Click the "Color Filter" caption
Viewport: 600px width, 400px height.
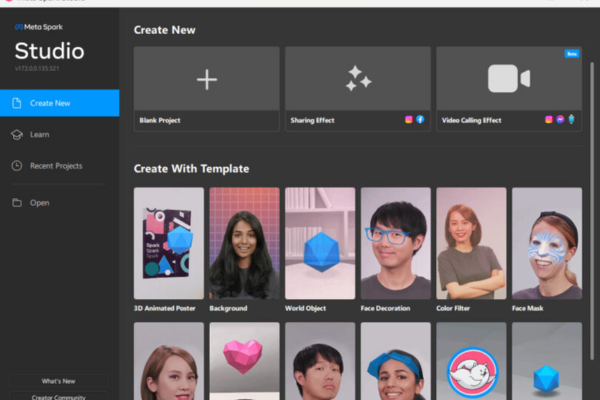(453, 308)
